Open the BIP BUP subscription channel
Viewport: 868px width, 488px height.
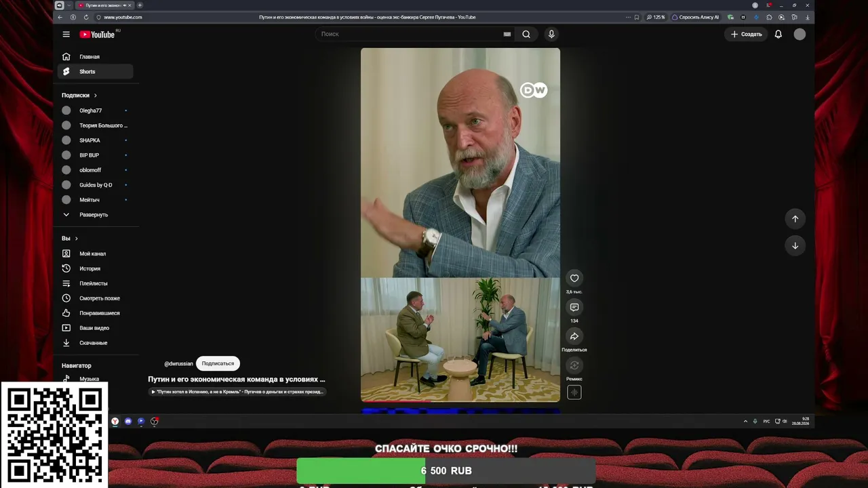point(96,155)
